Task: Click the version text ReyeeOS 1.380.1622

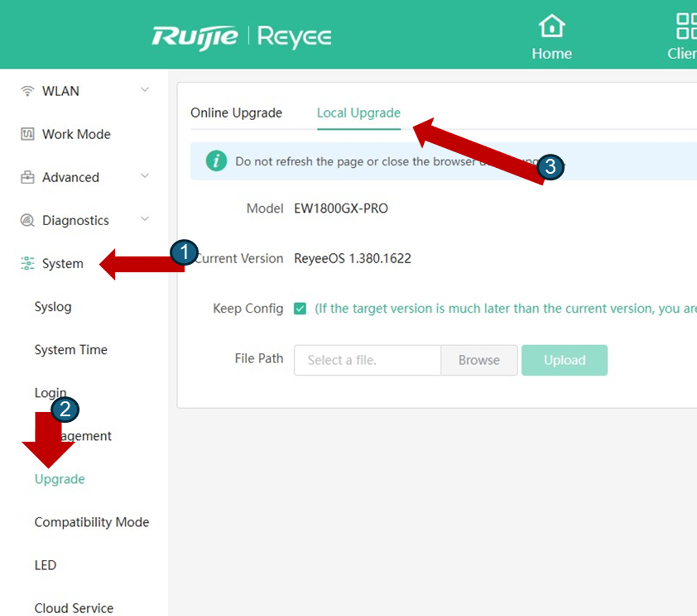Action: pyautogui.click(x=353, y=259)
